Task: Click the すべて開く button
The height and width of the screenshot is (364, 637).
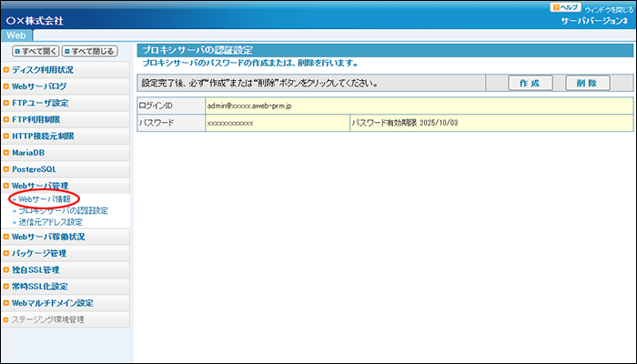Action: (x=35, y=52)
